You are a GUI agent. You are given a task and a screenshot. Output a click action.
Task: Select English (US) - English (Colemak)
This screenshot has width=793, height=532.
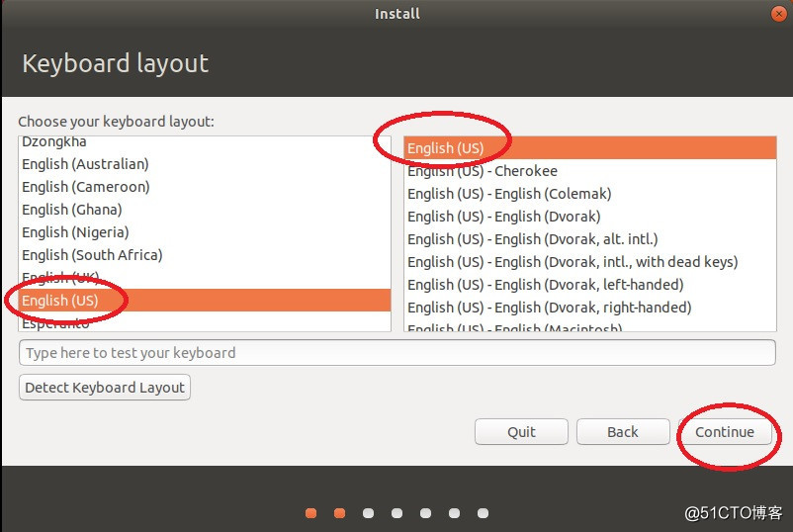[x=589, y=194]
